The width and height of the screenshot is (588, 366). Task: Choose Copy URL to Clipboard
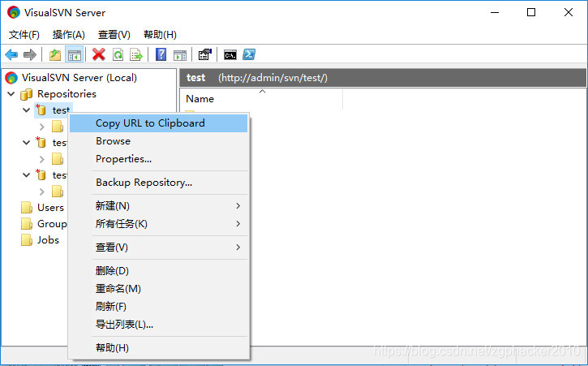click(x=159, y=123)
